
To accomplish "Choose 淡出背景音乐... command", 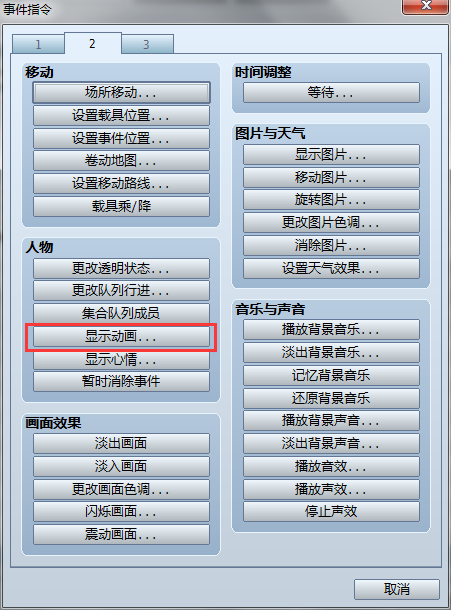I will click(332, 352).
